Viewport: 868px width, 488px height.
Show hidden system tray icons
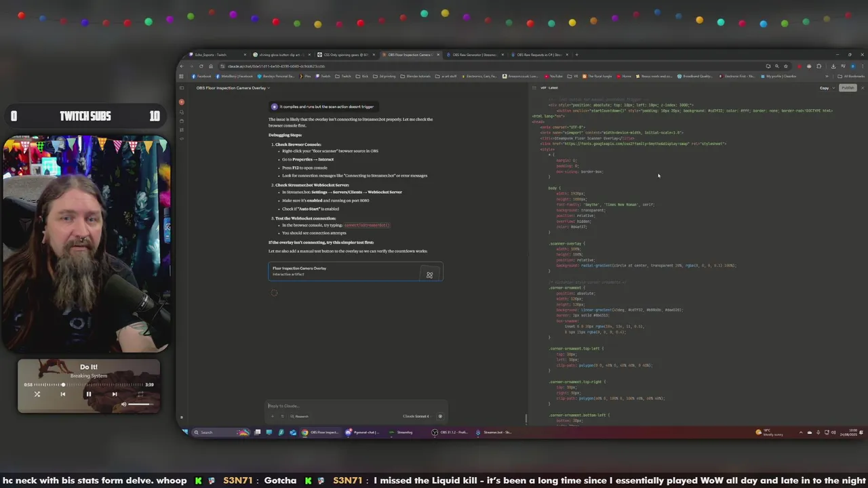pos(801,432)
